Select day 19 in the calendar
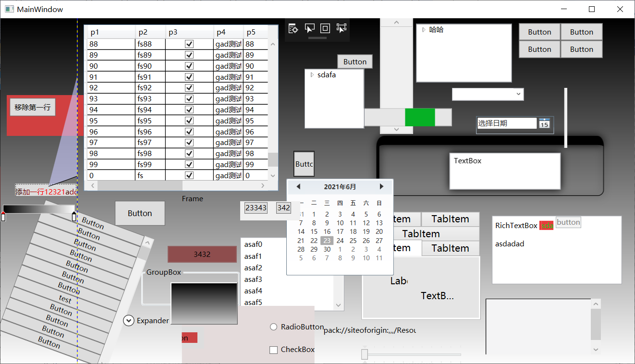This screenshot has height=364, width=635. (x=366, y=232)
